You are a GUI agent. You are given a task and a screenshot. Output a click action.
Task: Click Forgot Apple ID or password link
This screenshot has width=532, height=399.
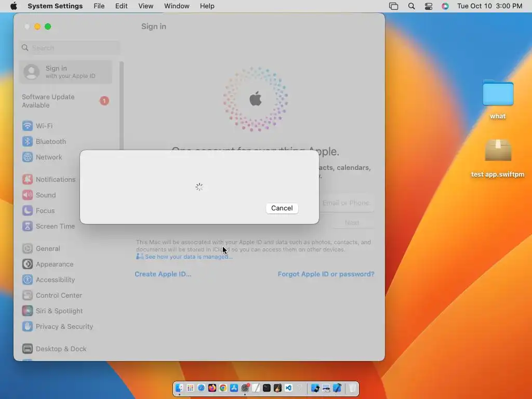pyautogui.click(x=326, y=274)
